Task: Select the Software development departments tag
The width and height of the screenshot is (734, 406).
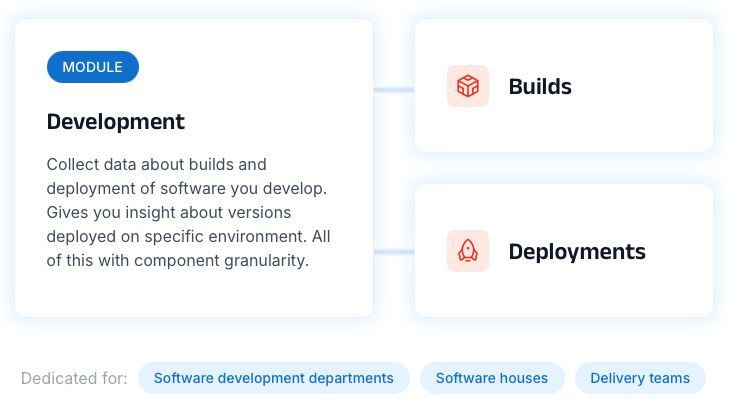Action: [273, 378]
